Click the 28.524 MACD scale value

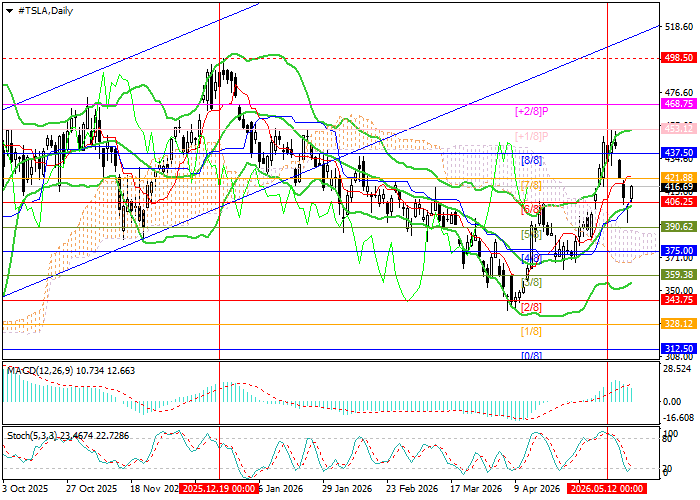679,370
